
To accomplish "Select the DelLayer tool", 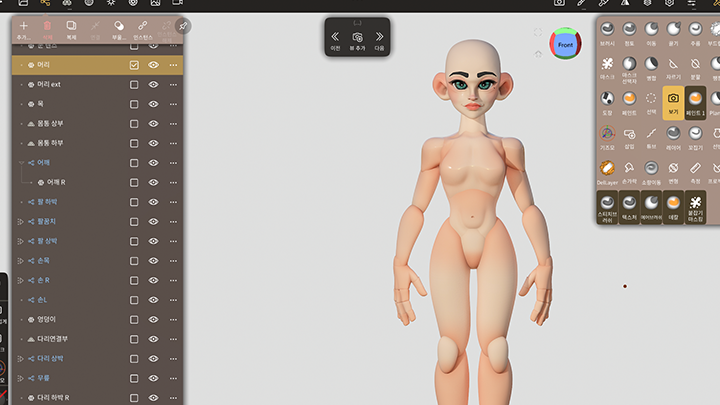I will (x=607, y=173).
